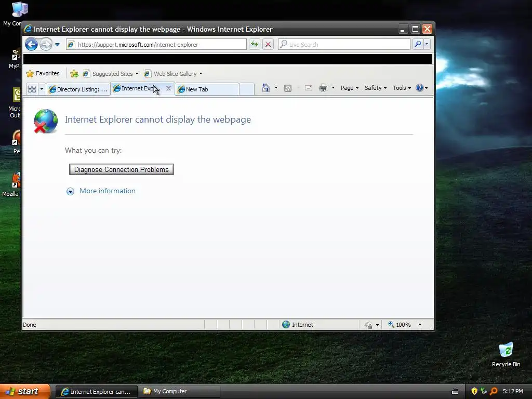This screenshot has height=399, width=532.
Task: Open the Home button dropdown arrow
Action: point(276,88)
